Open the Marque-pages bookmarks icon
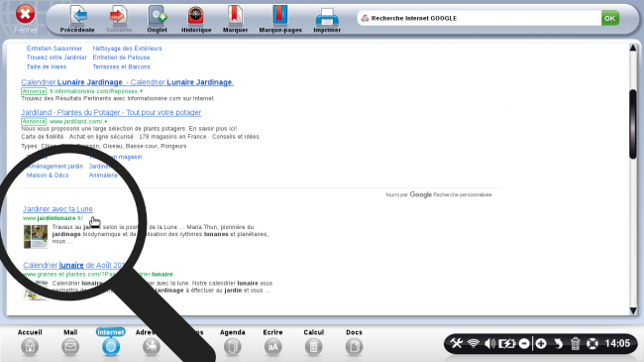The image size is (644, 362). [280, 16]
